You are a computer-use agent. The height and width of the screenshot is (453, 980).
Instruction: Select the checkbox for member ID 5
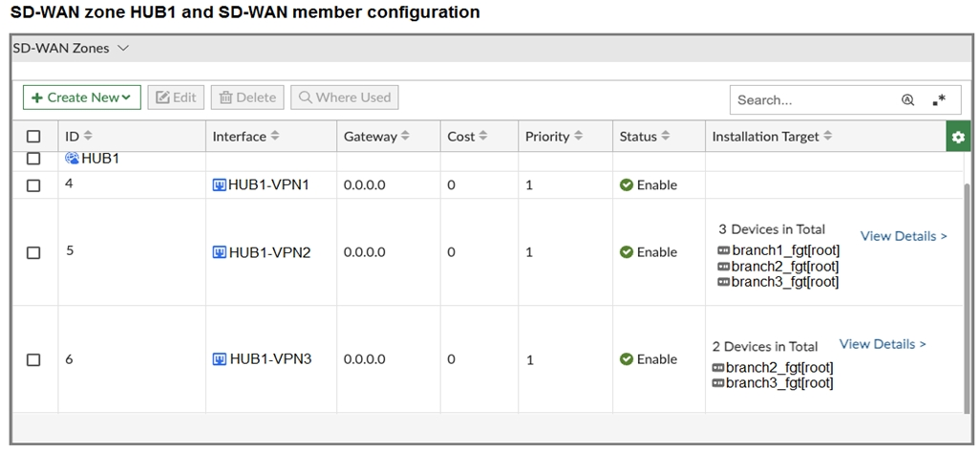(x=33, y=252)
